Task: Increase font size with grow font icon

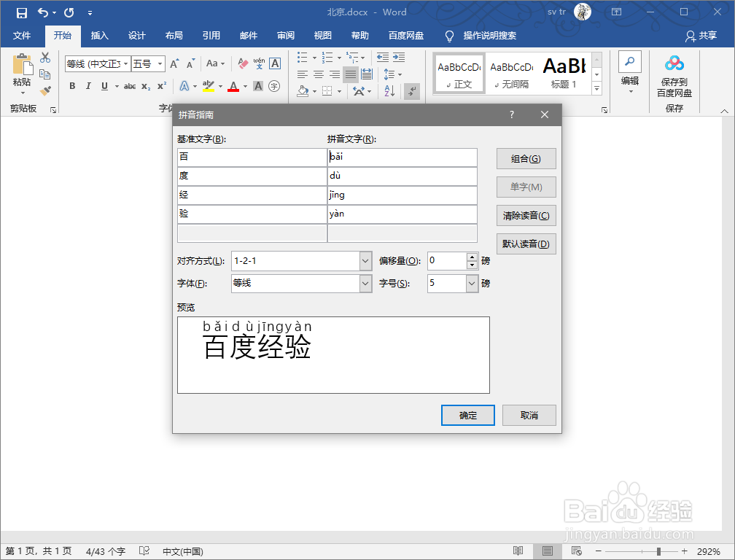Action: click(174, 63)
